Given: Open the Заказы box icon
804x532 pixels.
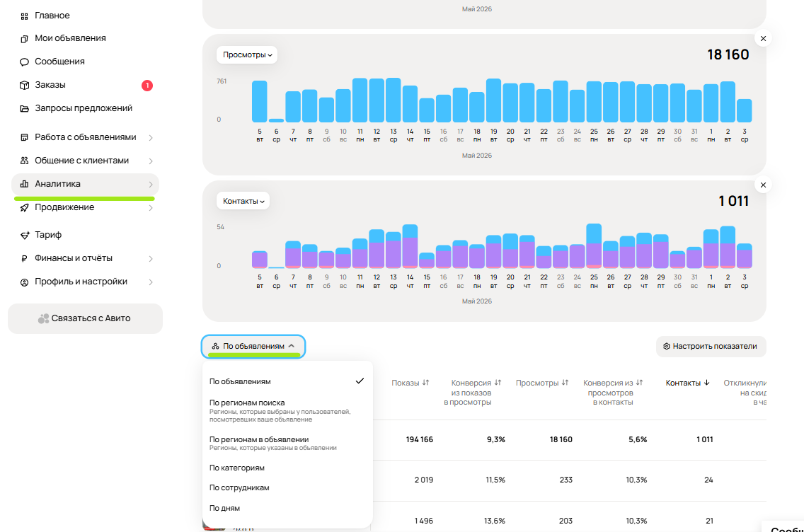Looking at the screenshot, I should (24, 85).
